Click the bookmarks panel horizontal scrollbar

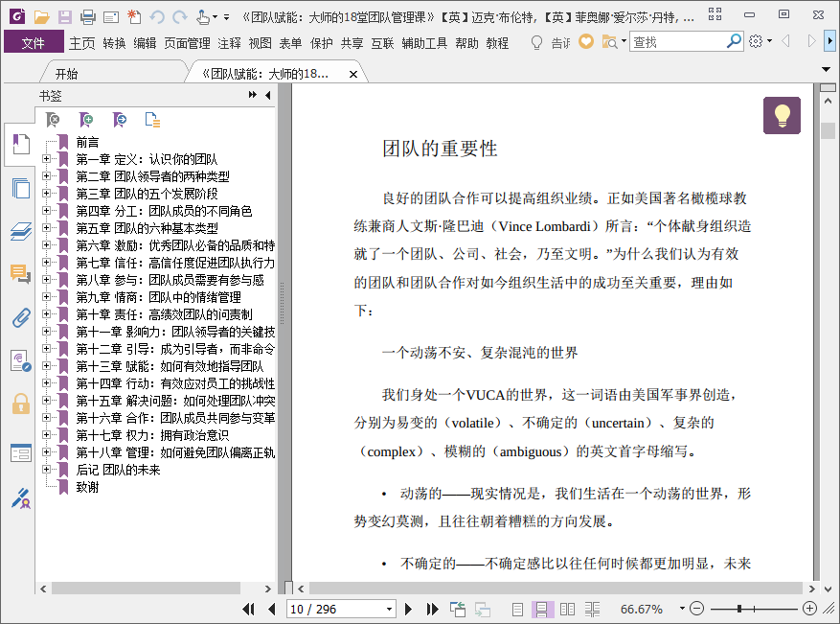146,589
